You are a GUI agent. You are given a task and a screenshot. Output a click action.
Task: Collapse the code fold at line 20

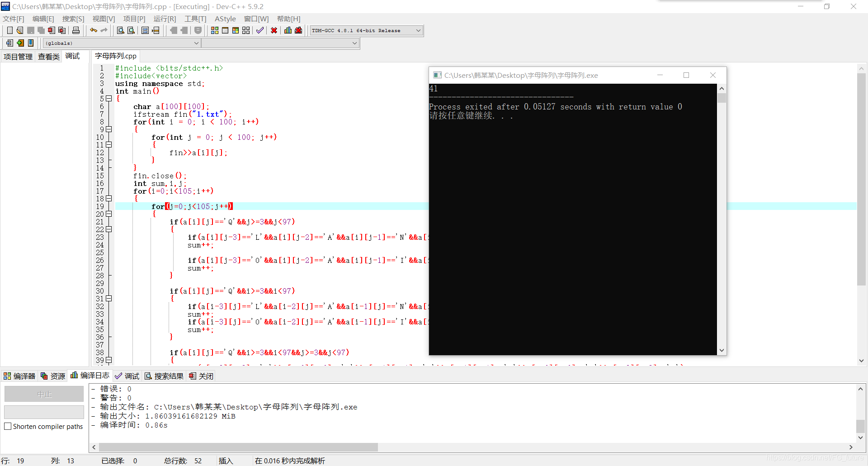pos(108,214)
